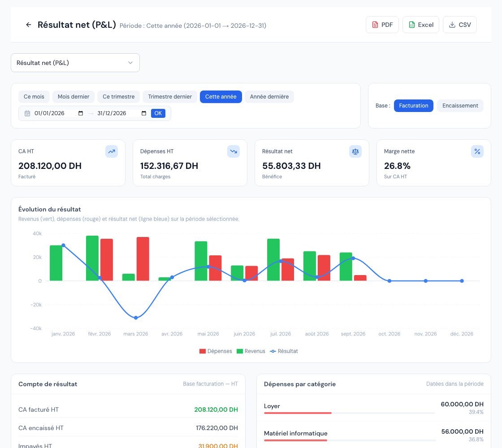
Task: Switch base to Encaissement
Action: (460, 106)
